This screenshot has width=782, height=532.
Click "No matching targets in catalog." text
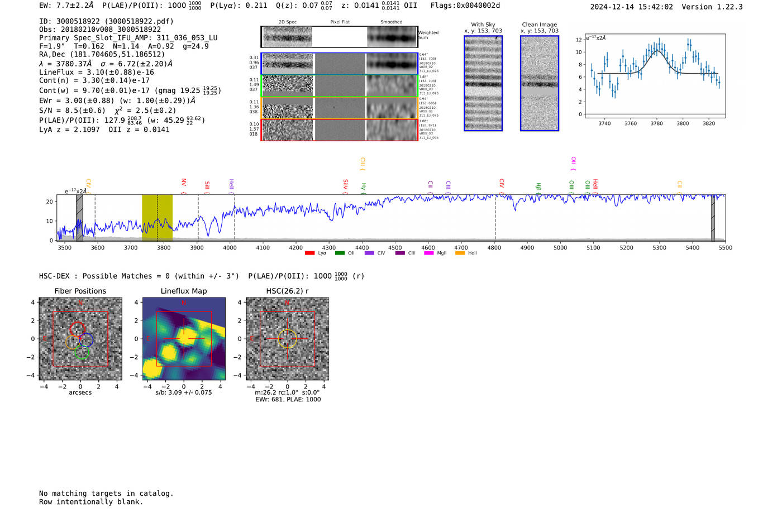pyautogui.click(x=106, y=493)
